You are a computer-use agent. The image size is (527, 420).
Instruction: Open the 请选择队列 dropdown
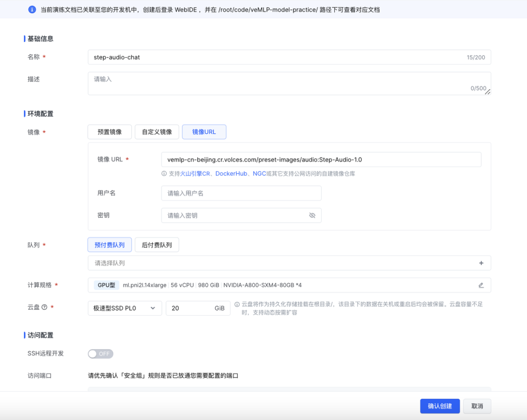coord(289,263)
